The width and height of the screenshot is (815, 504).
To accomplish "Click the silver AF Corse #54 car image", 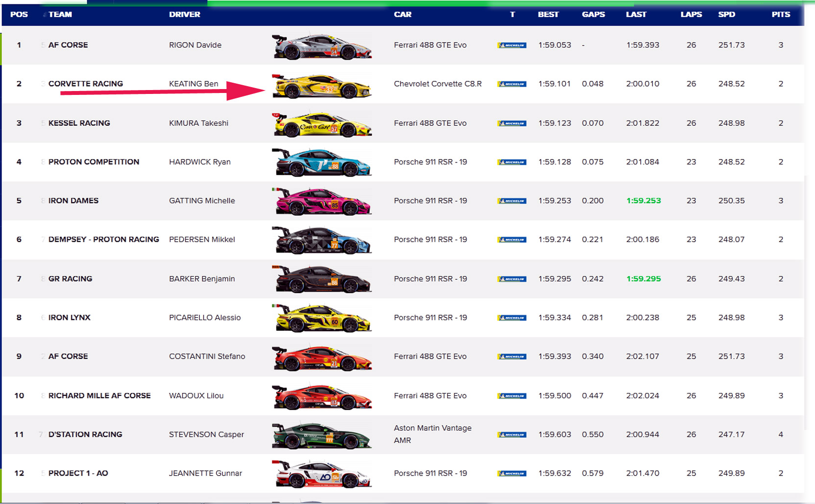I will 322,46.
